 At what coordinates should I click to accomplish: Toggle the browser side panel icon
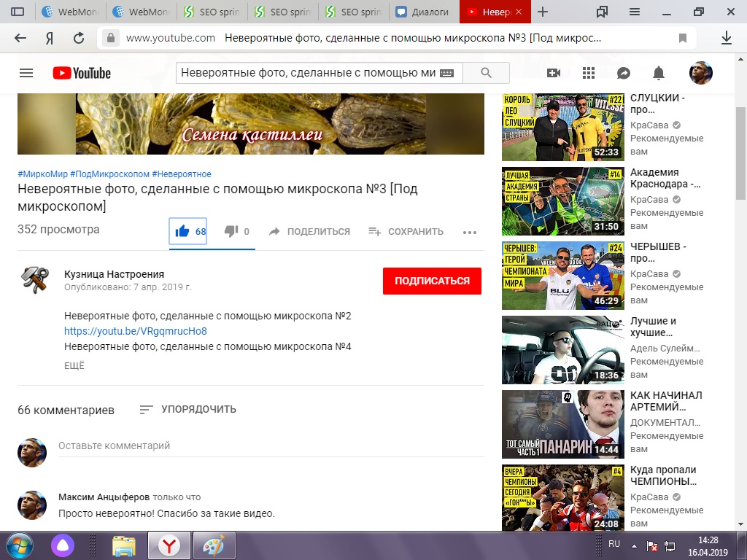click(x=18, y=12)
